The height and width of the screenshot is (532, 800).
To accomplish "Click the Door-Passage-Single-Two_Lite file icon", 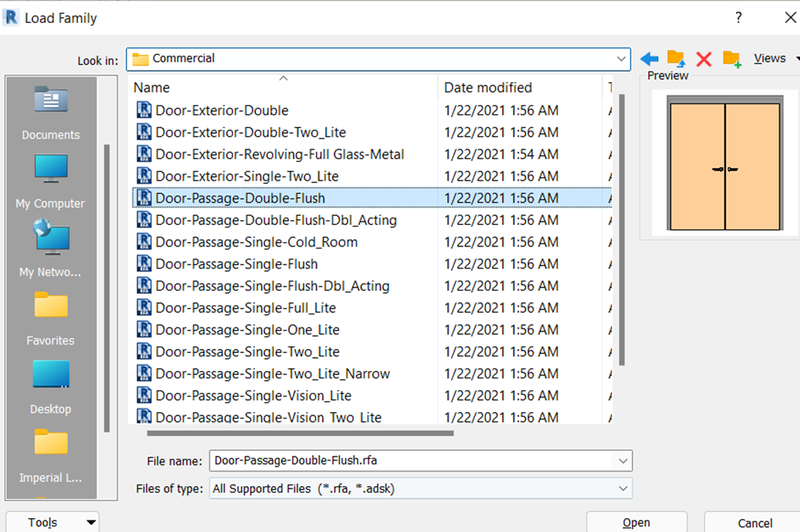I will [x=144, y=351].
